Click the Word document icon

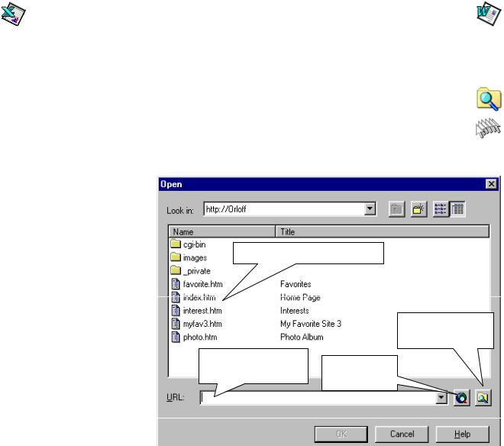489,14
